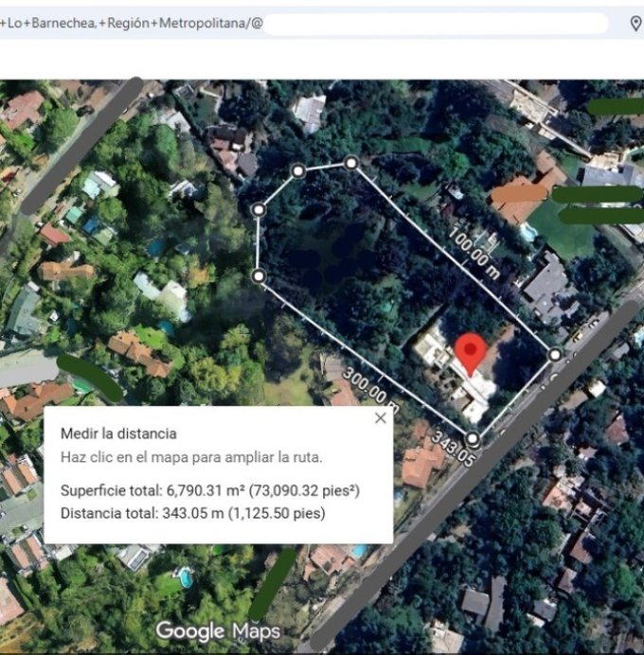Click the 100.00 m distance label
Screen dimensions: 644x655
[473, 246]
